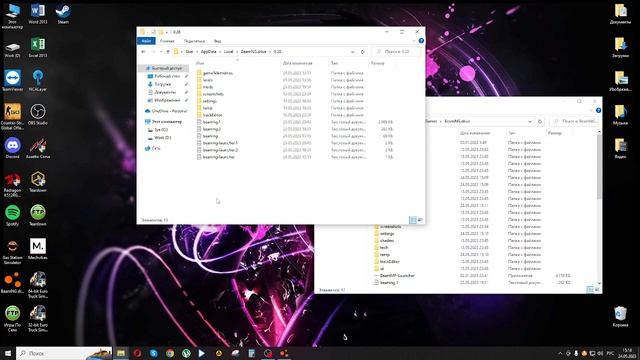Launch BeamNG.drive desktop shortcut
The height and width of the screenshot is (360, 640).
click(12, 282)
